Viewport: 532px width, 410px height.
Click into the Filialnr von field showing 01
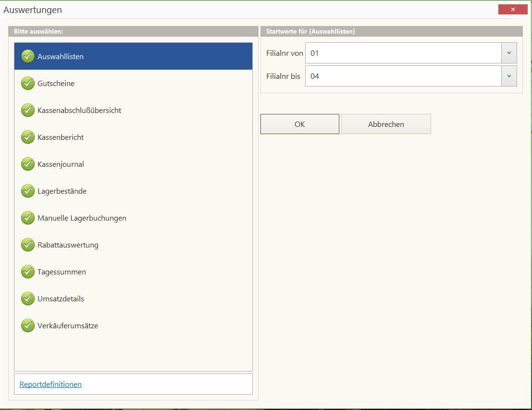(403, 53)
